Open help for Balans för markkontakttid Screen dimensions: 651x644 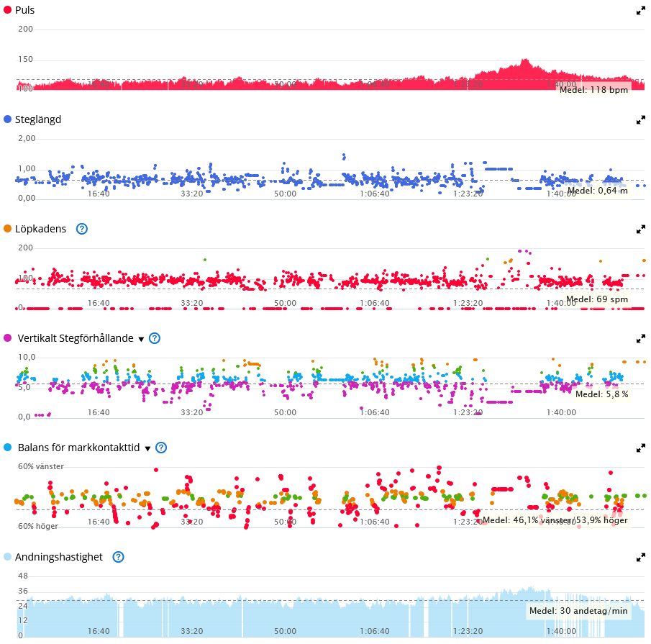click(161, 448)
